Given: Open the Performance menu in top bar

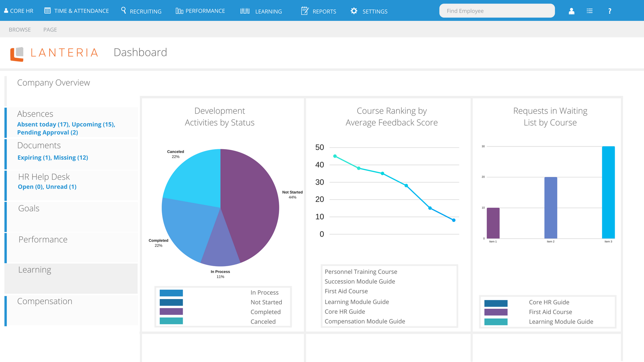Looking at the screenshot, I should [200, 11].
